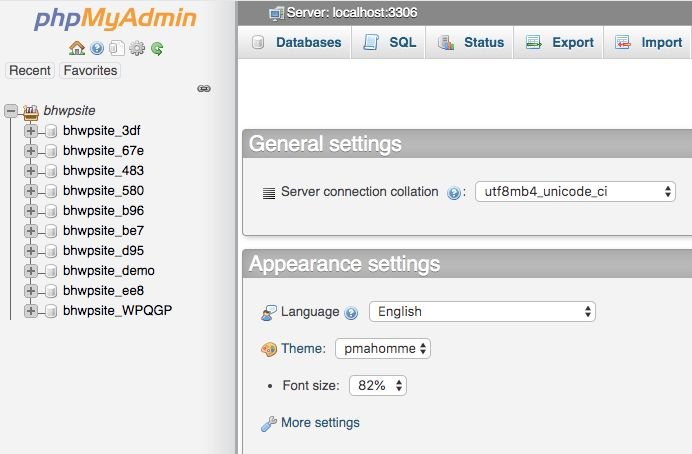Open the Language dropdown showing English
Viewport: 692px width, 454px height.
[482, 311]
